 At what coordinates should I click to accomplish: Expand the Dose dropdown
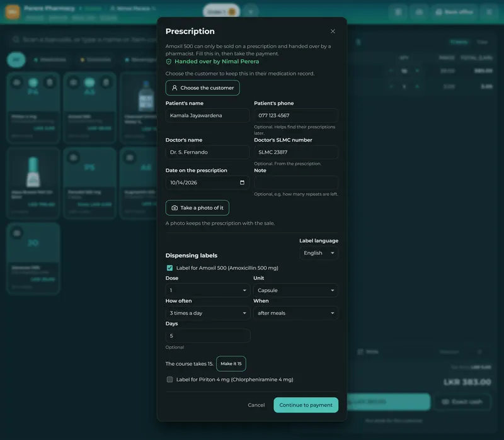click(x=208, y=290)
